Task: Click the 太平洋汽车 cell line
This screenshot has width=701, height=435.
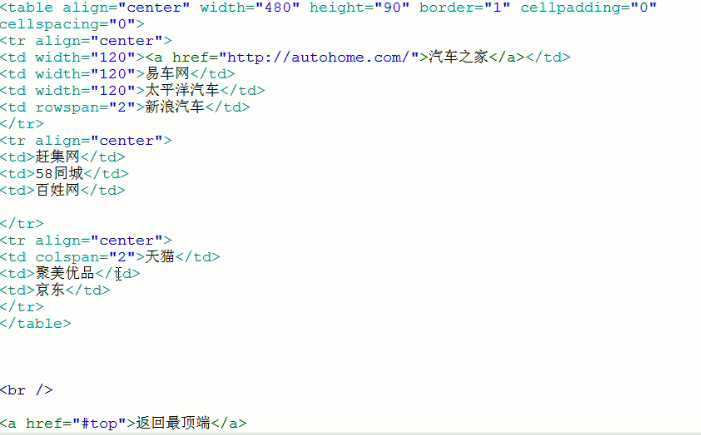Action: (x=132, y=90)
